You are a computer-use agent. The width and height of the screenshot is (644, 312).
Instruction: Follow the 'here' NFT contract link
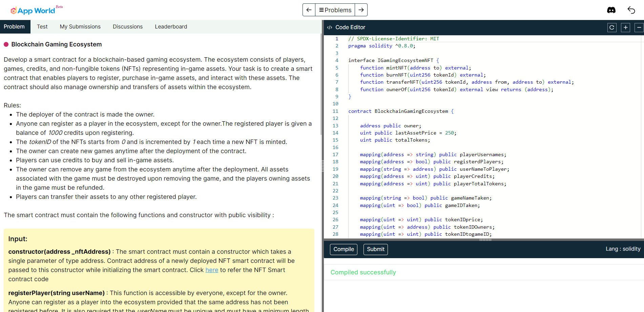point(212,270)
